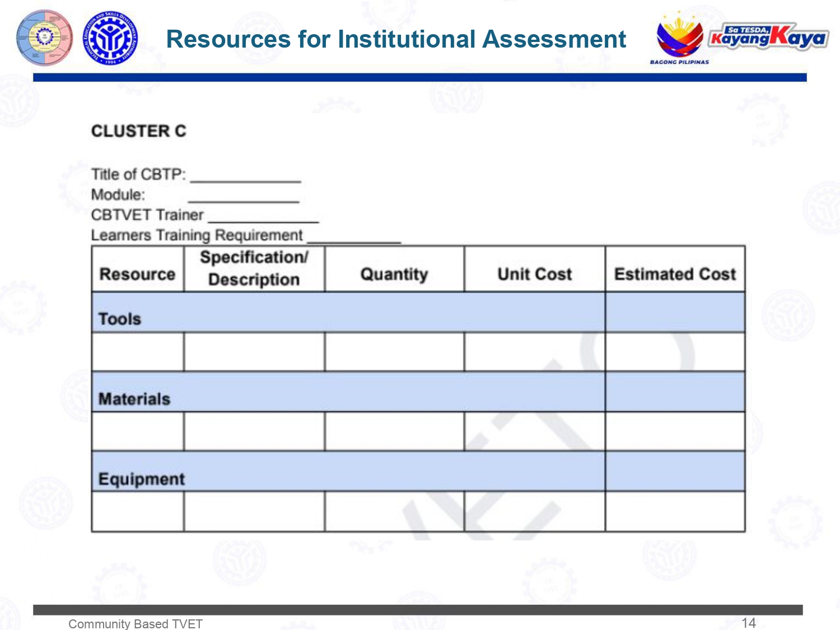
Task: Click the 'Learners Training Requirement' label
Action: [197, 235]
